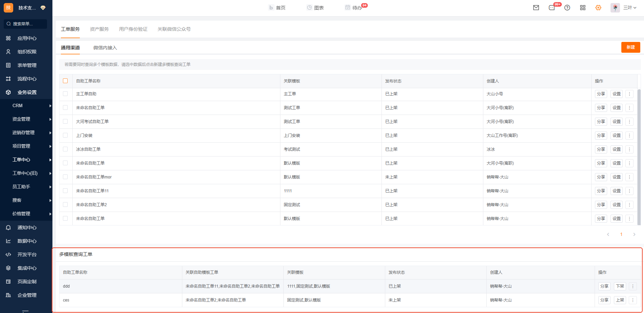Viewport: 644px width, 313px height.
Task: Select checkbox for 冰冰自助工单 row
Action: point(65,149)
